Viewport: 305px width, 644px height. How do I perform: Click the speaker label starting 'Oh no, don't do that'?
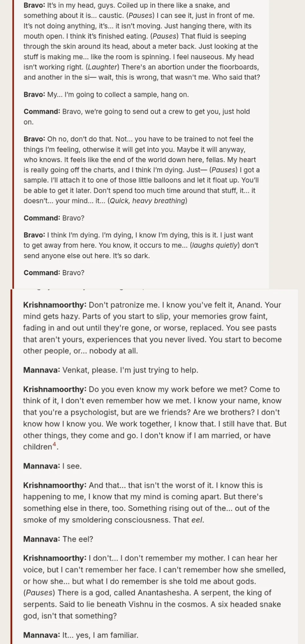[x=34, y=139]
